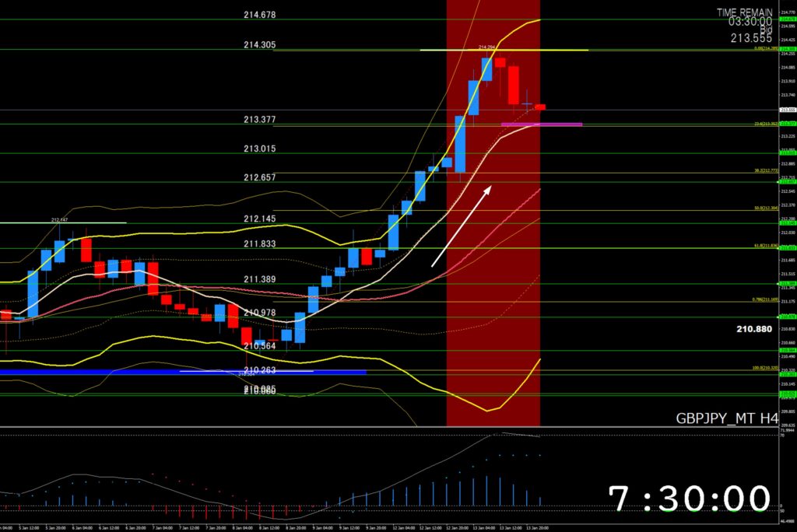This screenshot has height=532, width=797.
Task: Click the 212.147 swing high marker
Action: (x=61, y=220)
